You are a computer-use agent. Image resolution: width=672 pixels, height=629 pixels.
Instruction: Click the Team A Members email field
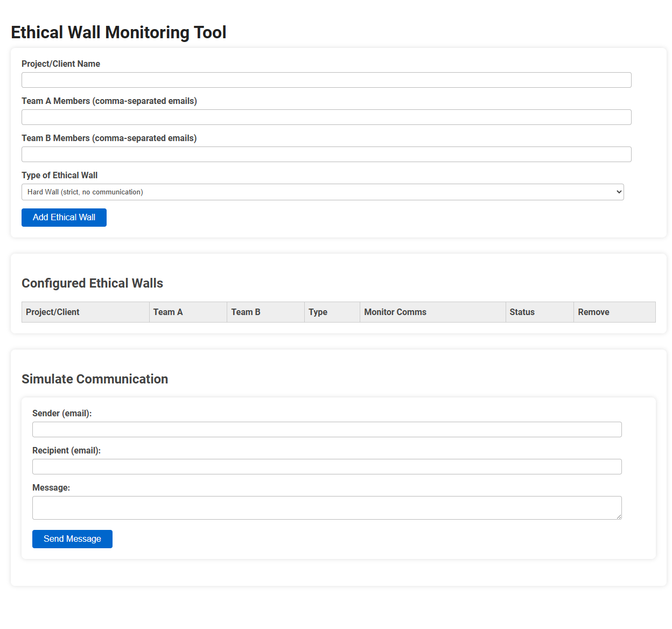tap(326, 117)
